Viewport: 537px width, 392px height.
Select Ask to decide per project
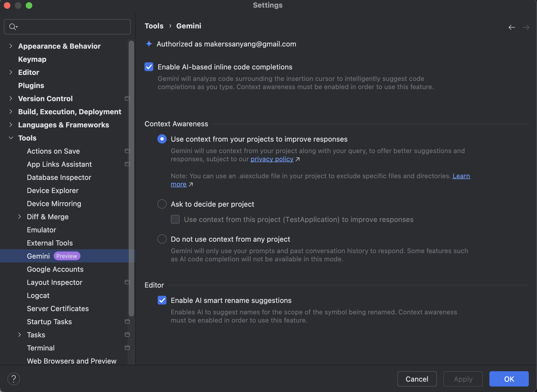click(162, 204)
